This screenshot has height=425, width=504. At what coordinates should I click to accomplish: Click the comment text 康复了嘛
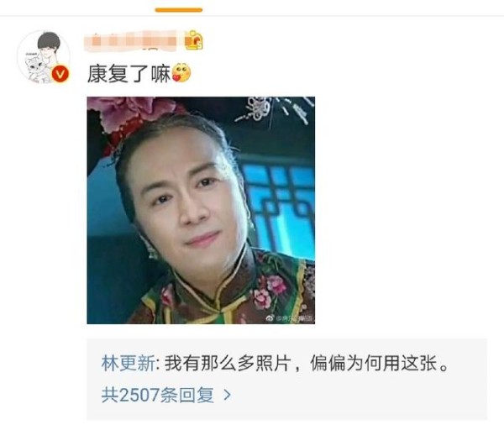(129, 74)
